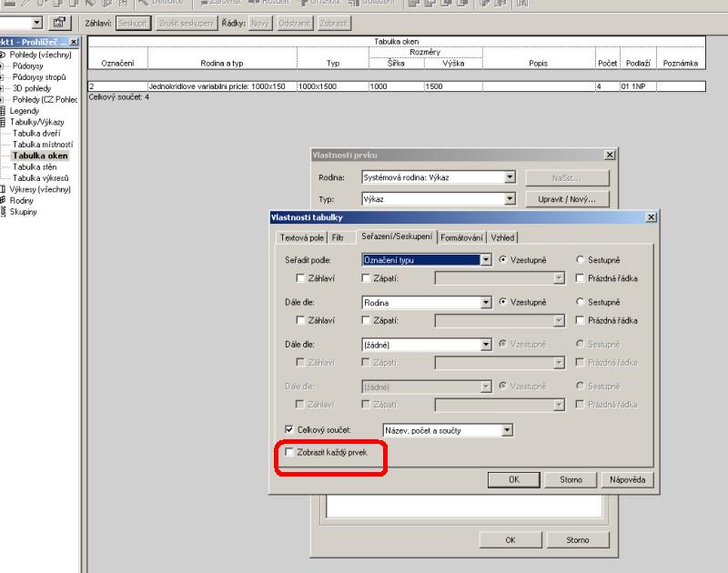Click OK in Vlastnosti prvku dialog

pos(511,540)
